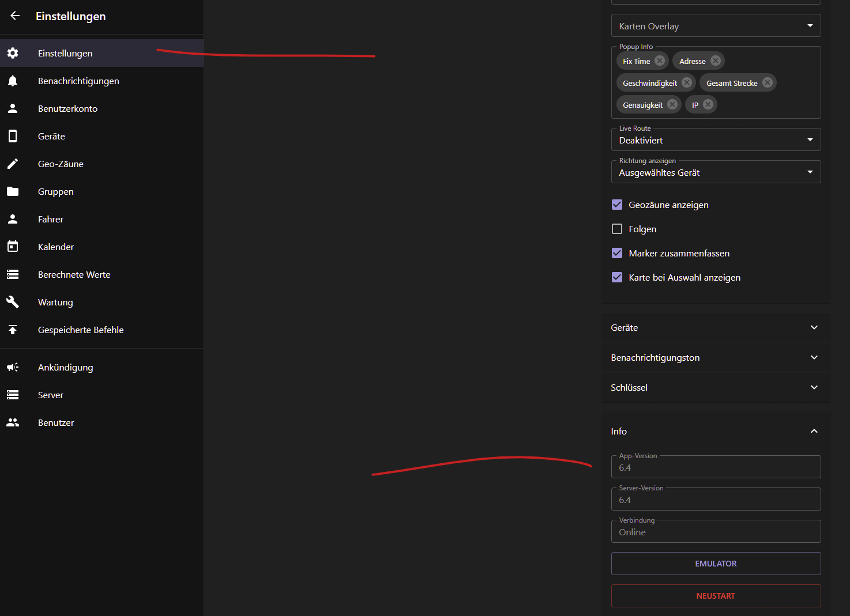This screenshot has height=616, width=850.
Task: Open the Karten Overlay dropdown
Action: (x=716, y=25)
